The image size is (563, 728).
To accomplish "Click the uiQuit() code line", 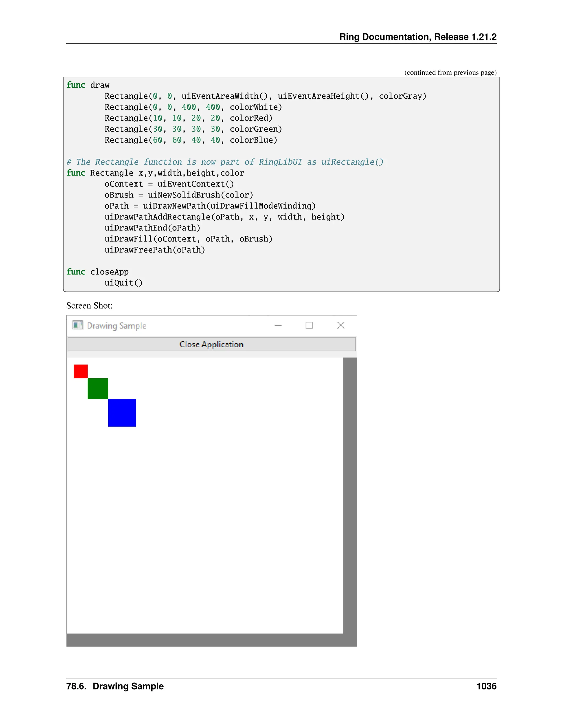I will (123, 283).
